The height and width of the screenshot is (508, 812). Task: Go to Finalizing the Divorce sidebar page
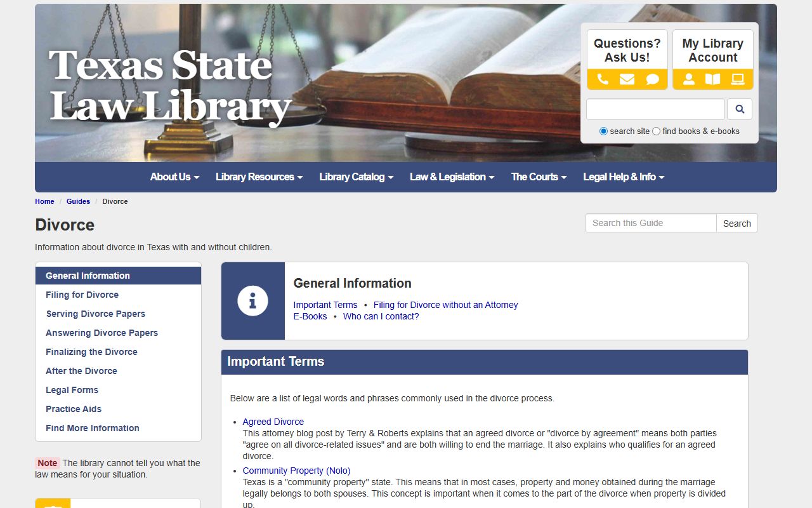click(118, 352)
